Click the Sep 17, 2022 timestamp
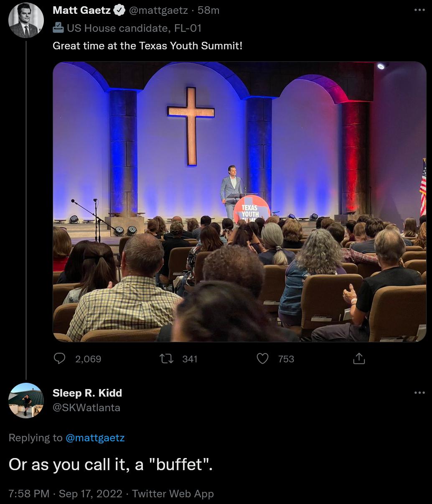The width and height of the screenshot is (432, 504). pos(91,494)
